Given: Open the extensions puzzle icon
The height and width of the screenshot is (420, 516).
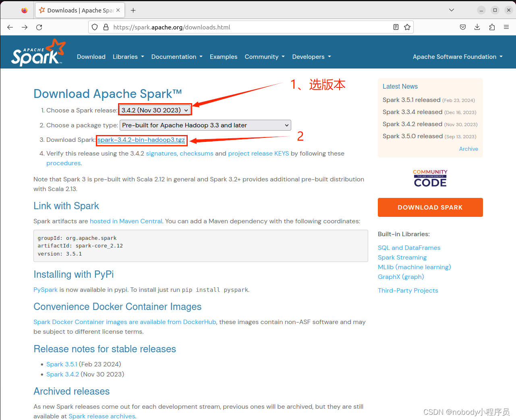Looking at the screenshot, I should click(x=492, y=27).
